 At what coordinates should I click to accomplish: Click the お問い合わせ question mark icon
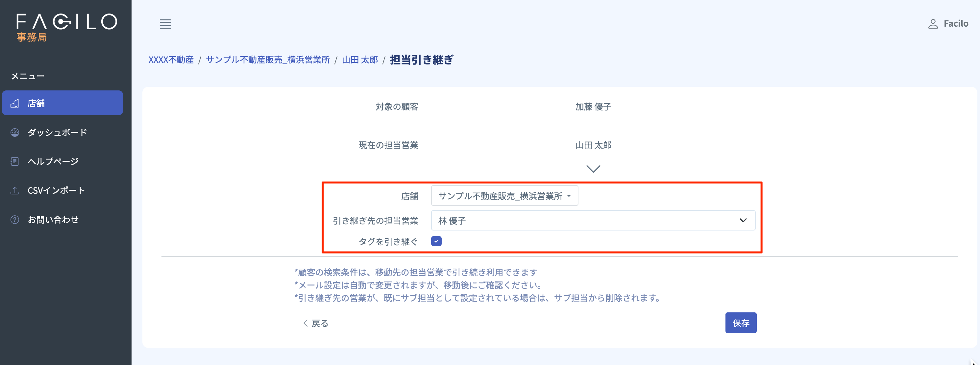pos(14,219)
